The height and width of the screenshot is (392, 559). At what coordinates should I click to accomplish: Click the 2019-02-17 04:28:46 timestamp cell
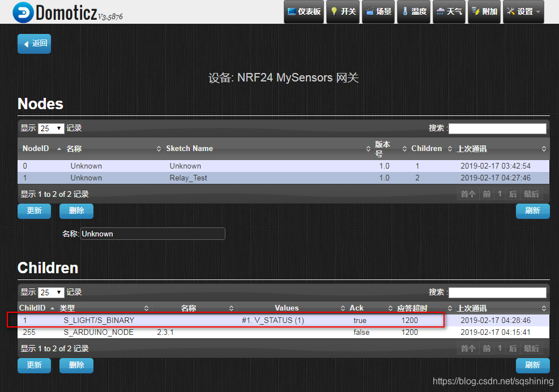[496, 320]
